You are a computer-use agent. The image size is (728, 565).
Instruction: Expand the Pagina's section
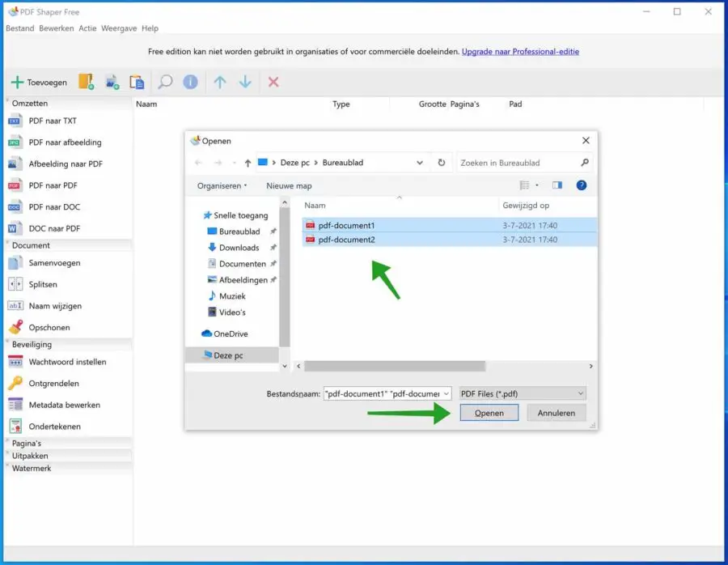point(68,444)
